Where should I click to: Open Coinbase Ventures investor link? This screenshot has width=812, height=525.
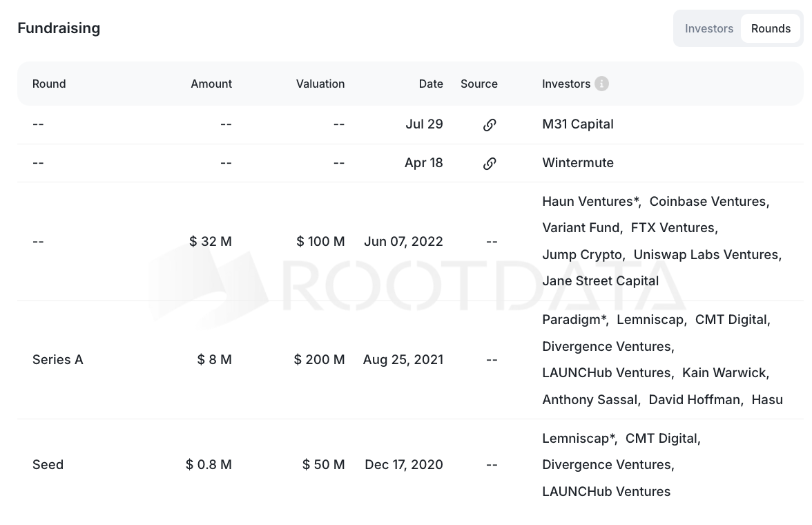(709, 201)
